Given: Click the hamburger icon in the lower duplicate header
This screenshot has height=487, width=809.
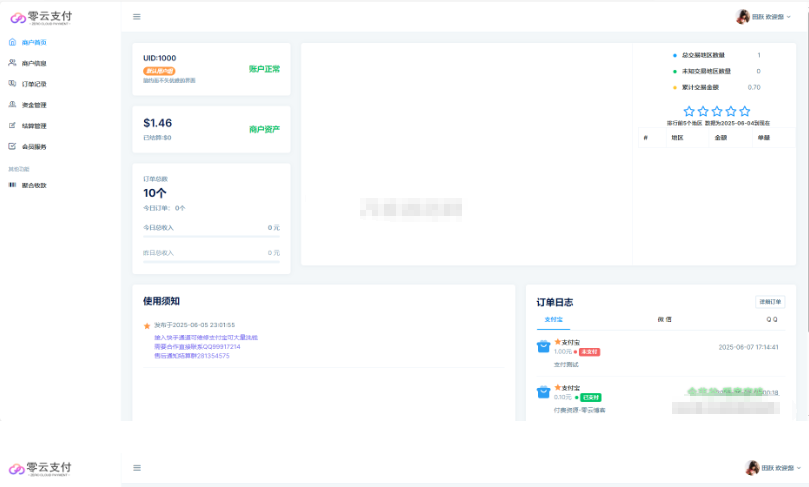Looking at the screenshot, I should click(137, 468).
